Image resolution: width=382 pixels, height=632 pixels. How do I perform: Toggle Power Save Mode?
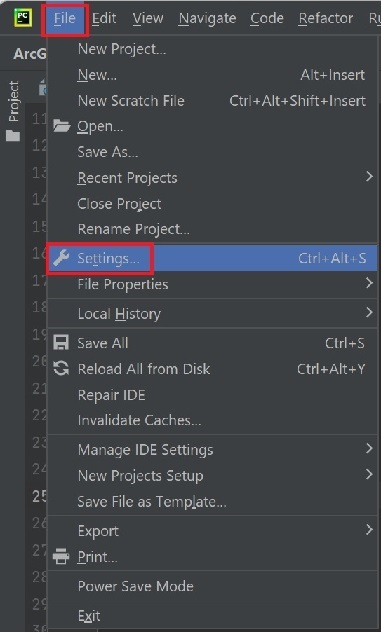(212, 586)
